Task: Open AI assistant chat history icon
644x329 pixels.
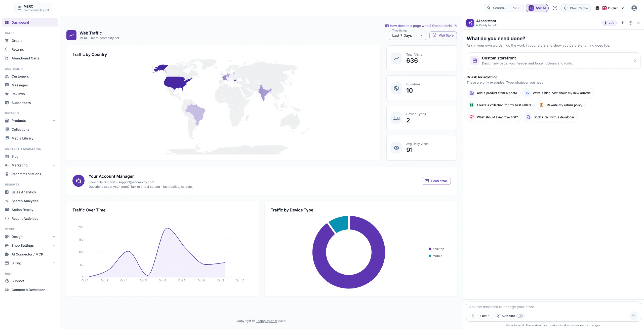Action: coord(630,23)
